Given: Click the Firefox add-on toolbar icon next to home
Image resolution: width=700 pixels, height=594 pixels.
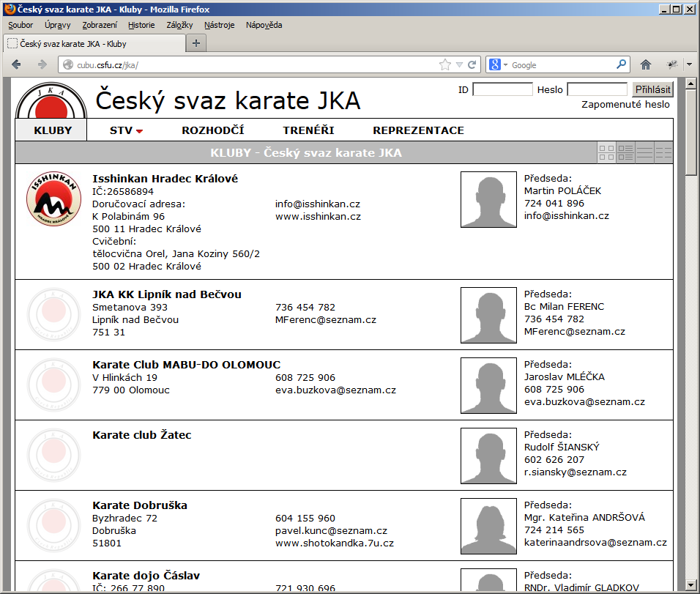Looking at the screenshot, I should 672,64.
